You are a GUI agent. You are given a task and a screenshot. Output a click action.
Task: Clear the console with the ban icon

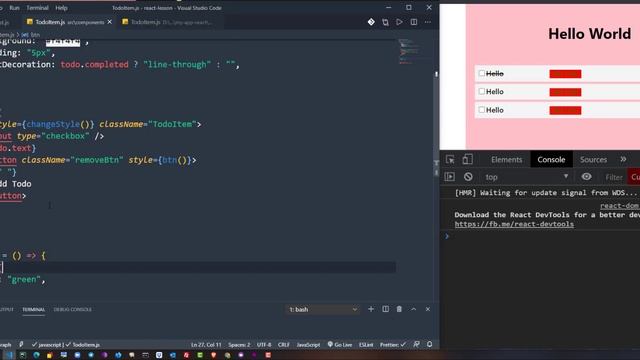468,177
